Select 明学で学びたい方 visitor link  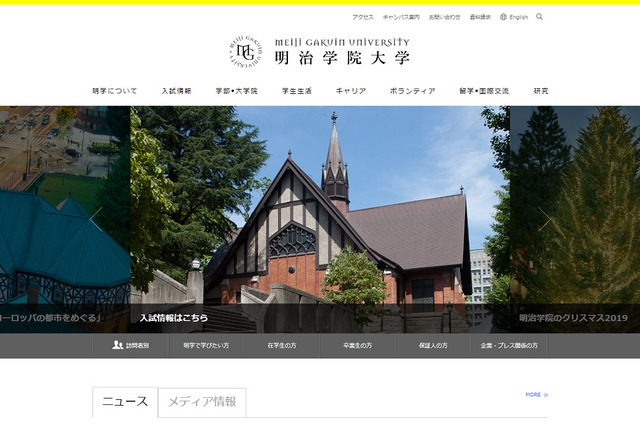(206, 346)
